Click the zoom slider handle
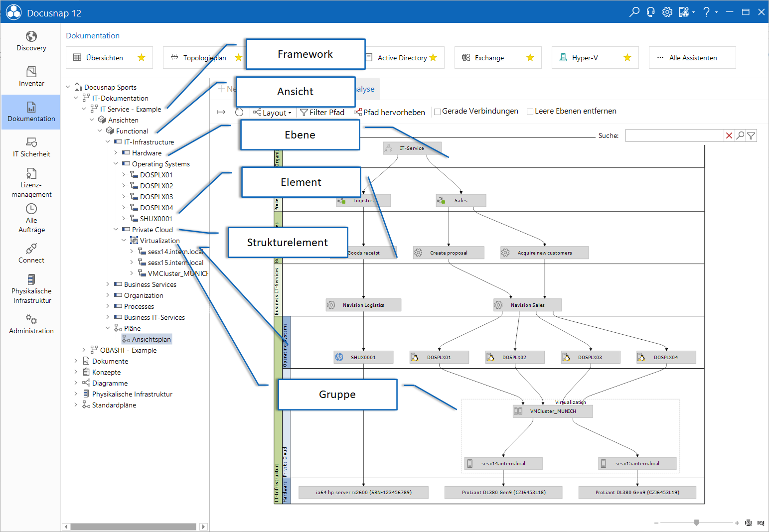This screenshot has height=532, width=769. coord(696,523)
